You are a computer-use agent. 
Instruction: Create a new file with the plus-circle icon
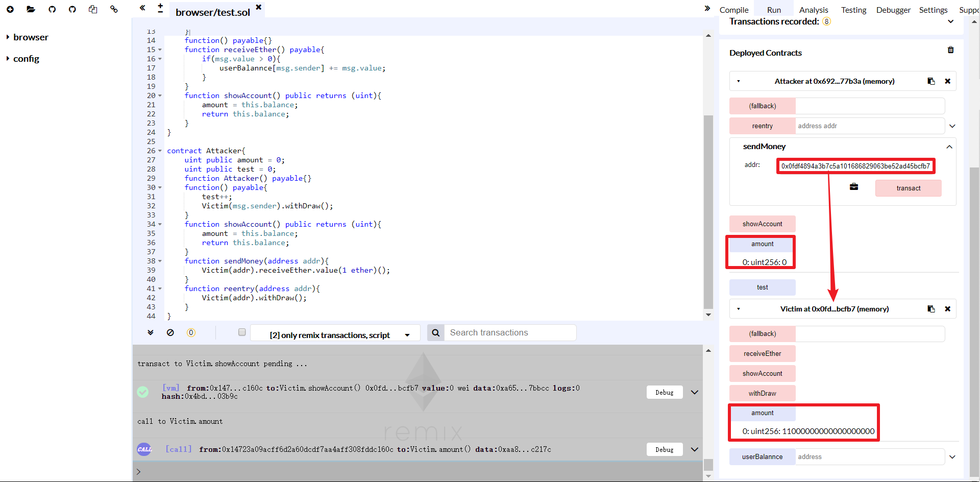pyautogui.click(x=10, y=9)
